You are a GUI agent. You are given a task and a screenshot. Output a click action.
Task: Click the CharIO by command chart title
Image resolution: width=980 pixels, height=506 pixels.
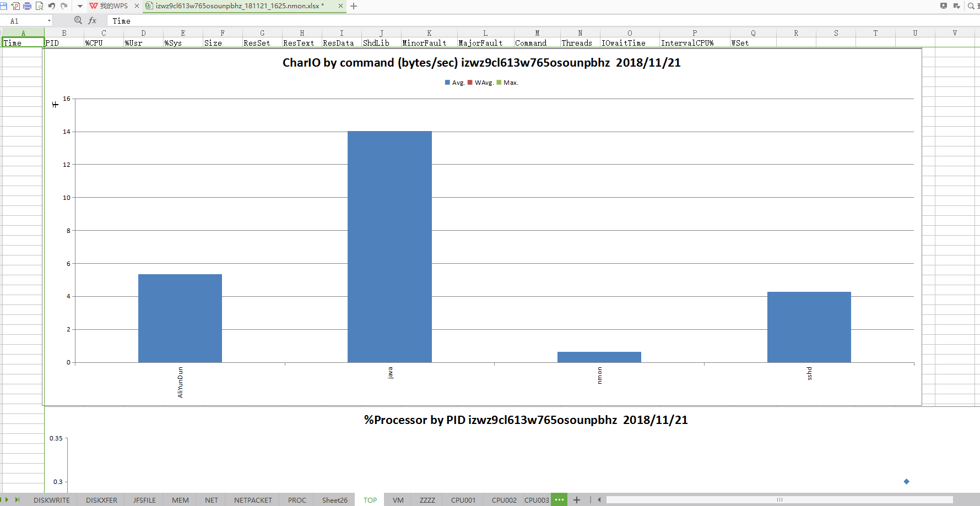tap(481, 63)
